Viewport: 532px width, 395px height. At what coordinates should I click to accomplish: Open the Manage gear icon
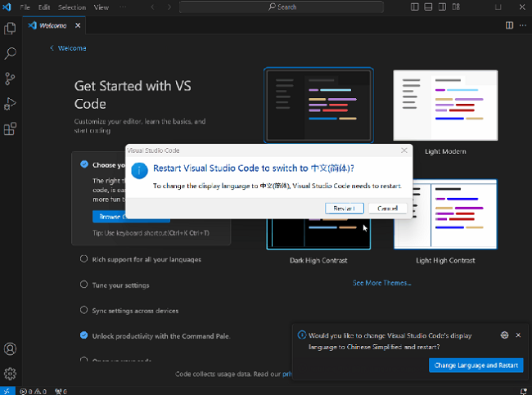(11, 374)
